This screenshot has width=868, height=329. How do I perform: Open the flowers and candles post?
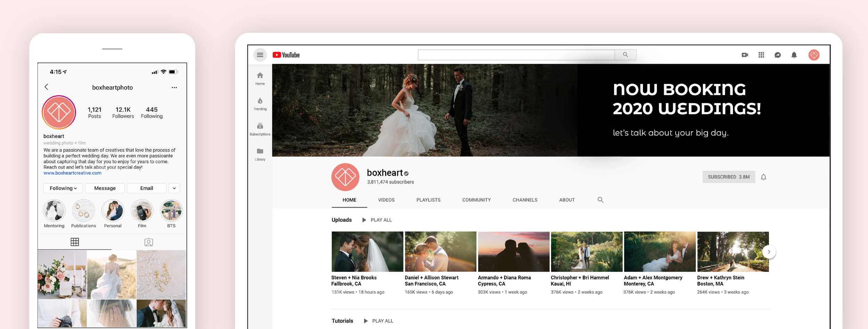click(x=62, y=275)
